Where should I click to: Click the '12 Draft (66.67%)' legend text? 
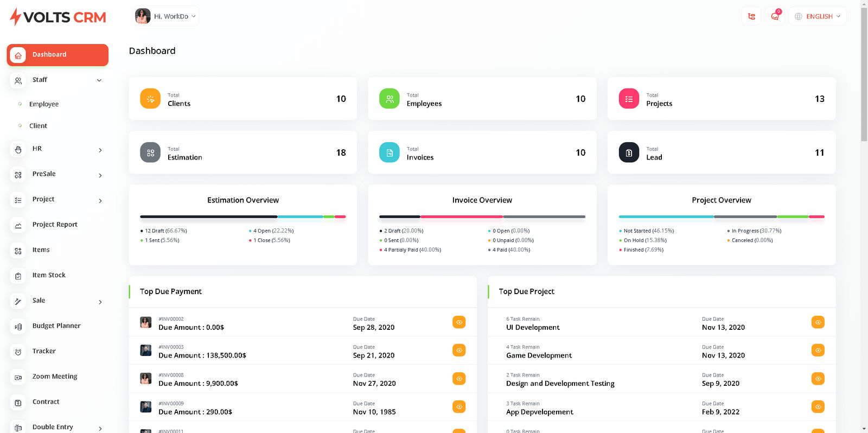coord(166,231)
